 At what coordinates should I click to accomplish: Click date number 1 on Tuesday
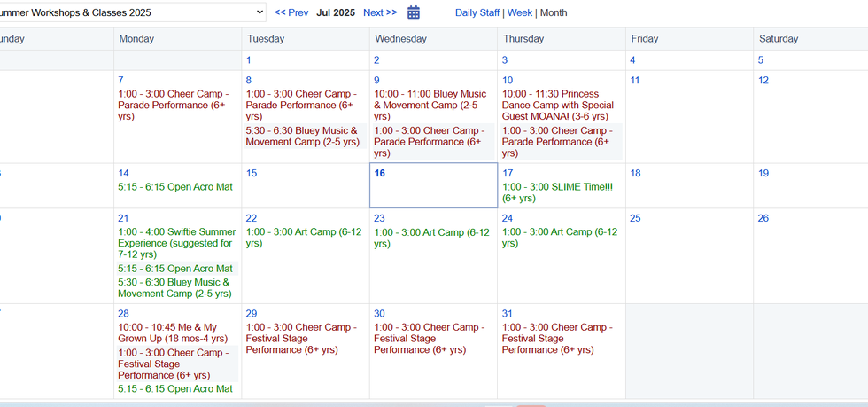pos(249,60)
